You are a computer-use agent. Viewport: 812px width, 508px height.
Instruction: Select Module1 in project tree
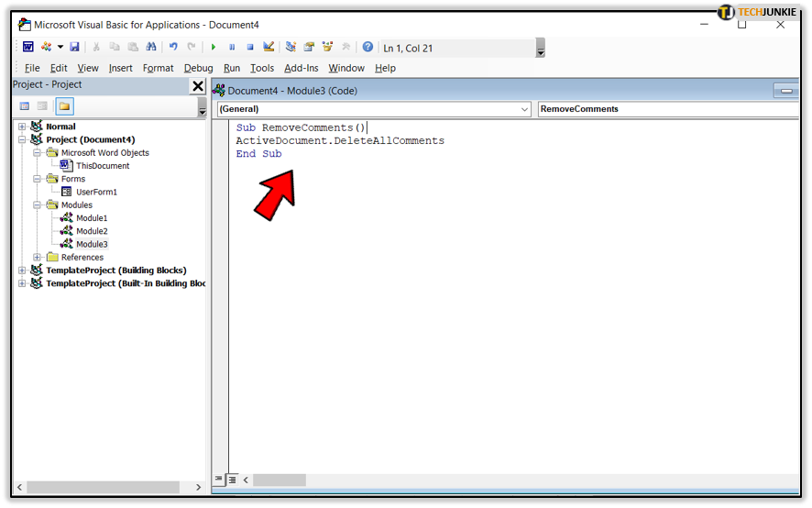coord(92,218)
